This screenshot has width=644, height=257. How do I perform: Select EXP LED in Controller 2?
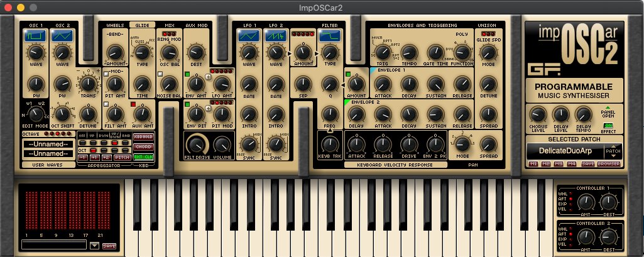570,239
